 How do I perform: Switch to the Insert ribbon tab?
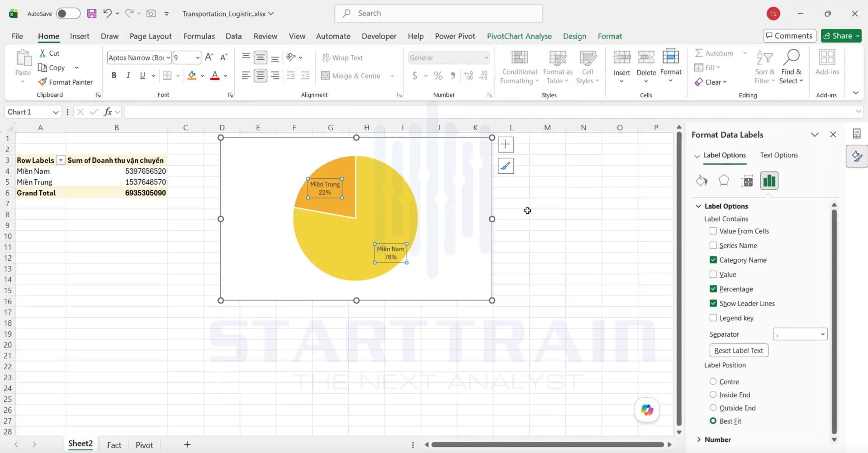(x=80, y=36)
